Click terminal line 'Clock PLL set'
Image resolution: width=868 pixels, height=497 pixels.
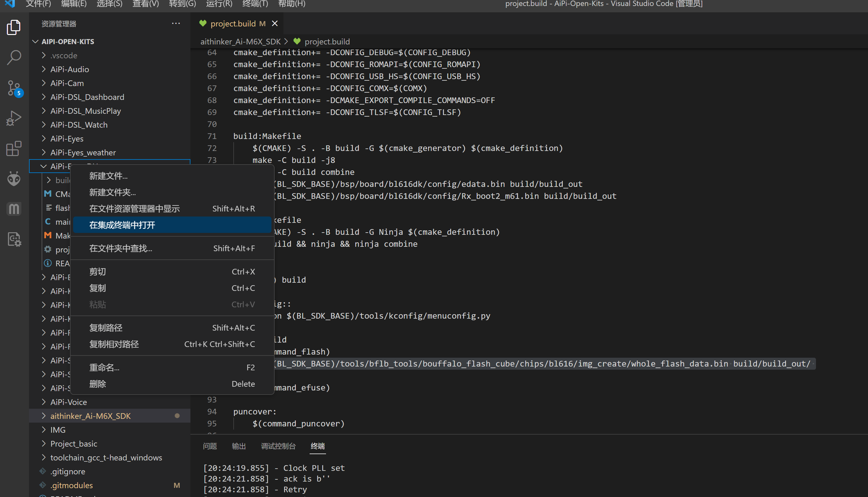pyautogui.click(x=314, y=468)
